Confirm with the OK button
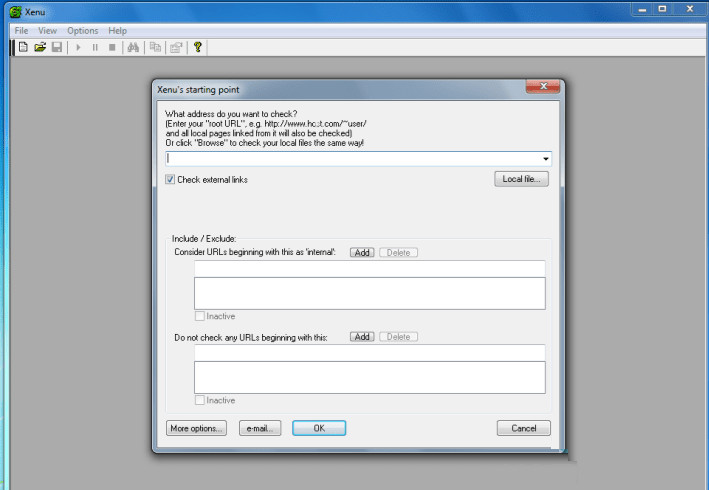The image size is (709, 490). point(319,428)
